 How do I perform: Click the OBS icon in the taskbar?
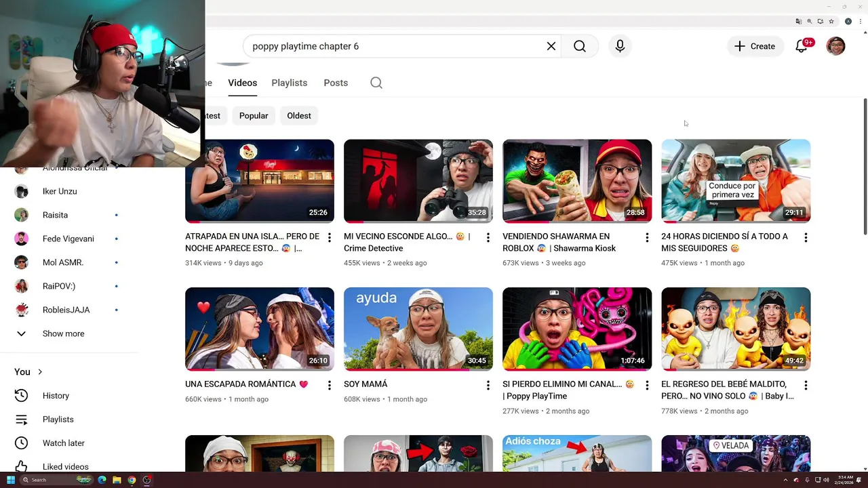[x=146, y=480]
